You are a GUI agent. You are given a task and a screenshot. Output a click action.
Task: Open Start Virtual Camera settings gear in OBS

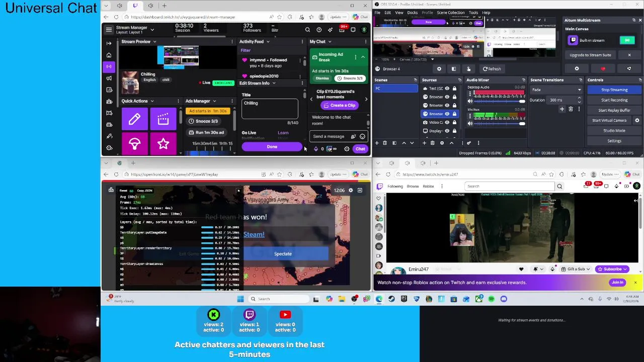tap(637, 120)
